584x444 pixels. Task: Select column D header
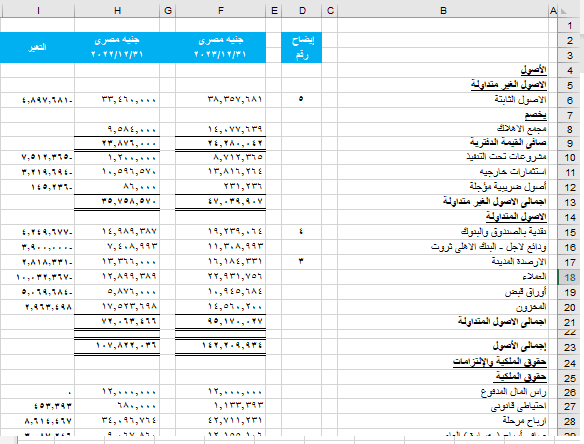click(302, 11)
